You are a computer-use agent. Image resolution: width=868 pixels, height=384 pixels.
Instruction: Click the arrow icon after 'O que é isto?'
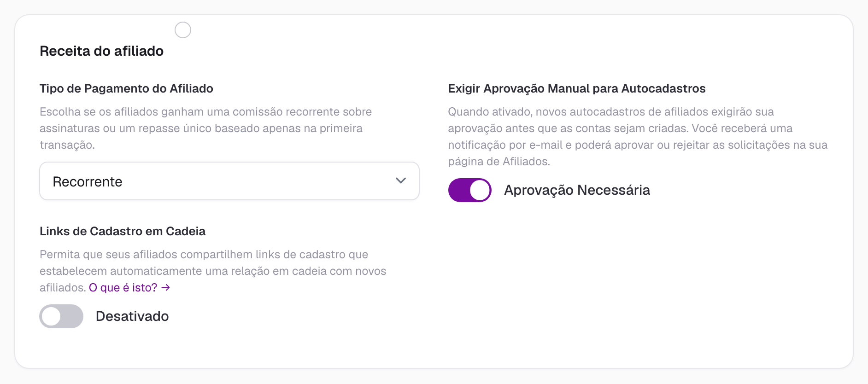coord(166,288)
